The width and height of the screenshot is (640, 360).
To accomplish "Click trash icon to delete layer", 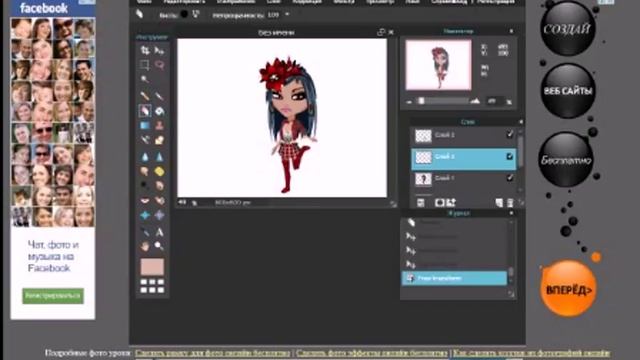I will [x=510, y=202].
